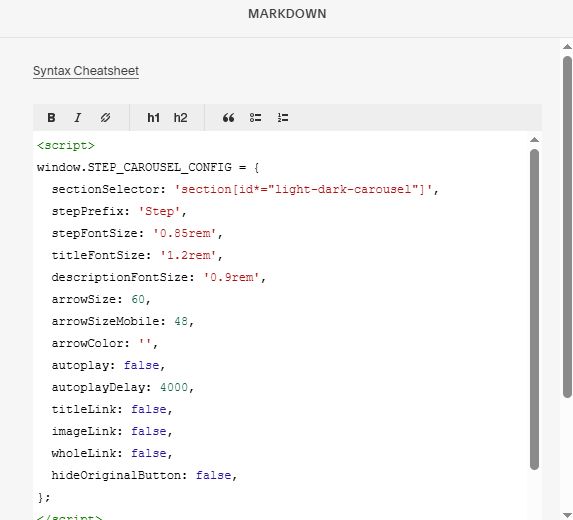Image resolution: width=573 pixels, height=520 pixels.
Task: Place cursor on the arrowSize 60 value
Action: pos(138,299)
